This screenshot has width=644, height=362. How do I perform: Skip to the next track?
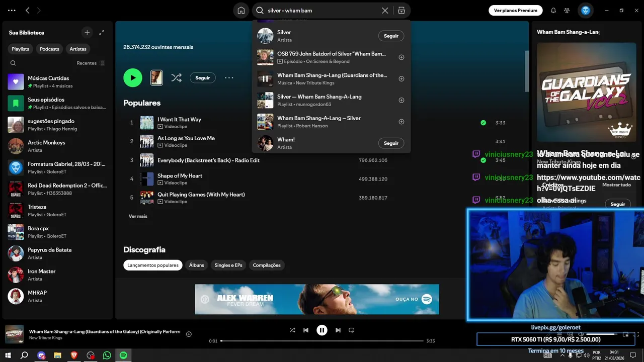(338, 330)
